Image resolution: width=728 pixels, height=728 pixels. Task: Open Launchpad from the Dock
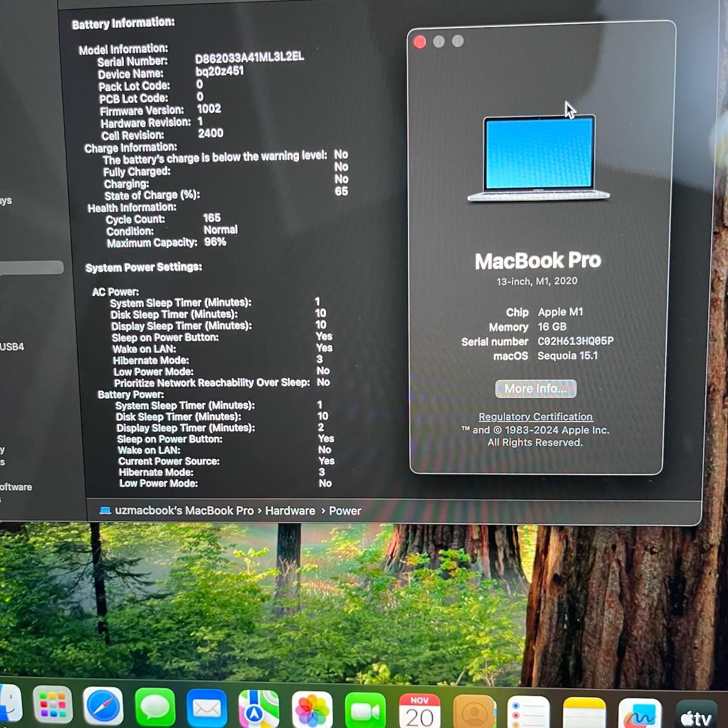(53, 705)
